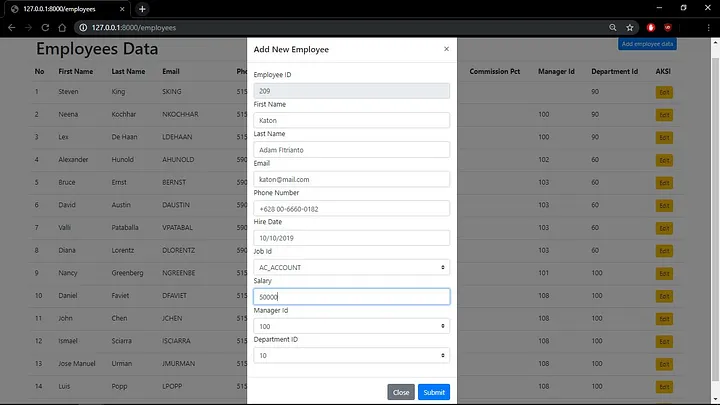The width and height of the screenshot is (720, 405).
Task: Click the Employees Data heading
Action: click(97, 49)
